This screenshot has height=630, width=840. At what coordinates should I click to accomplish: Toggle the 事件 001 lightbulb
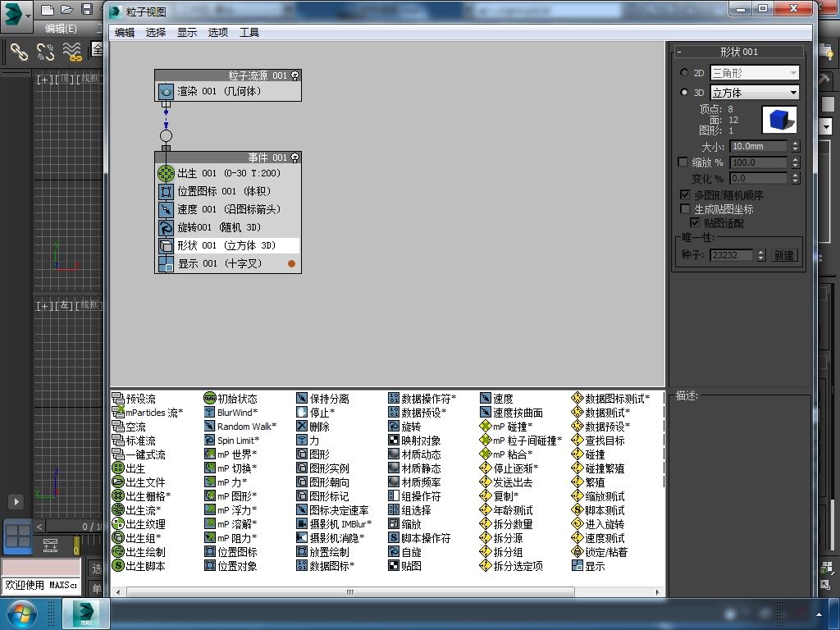(x=294, y=157)
